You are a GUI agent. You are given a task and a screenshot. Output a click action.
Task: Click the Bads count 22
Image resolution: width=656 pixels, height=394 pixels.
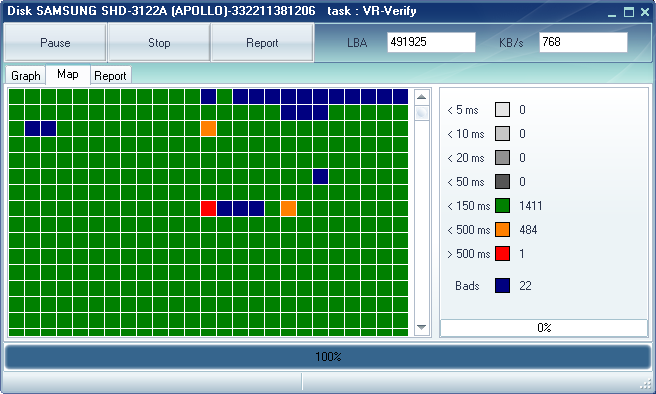click(x=525, y=286)
